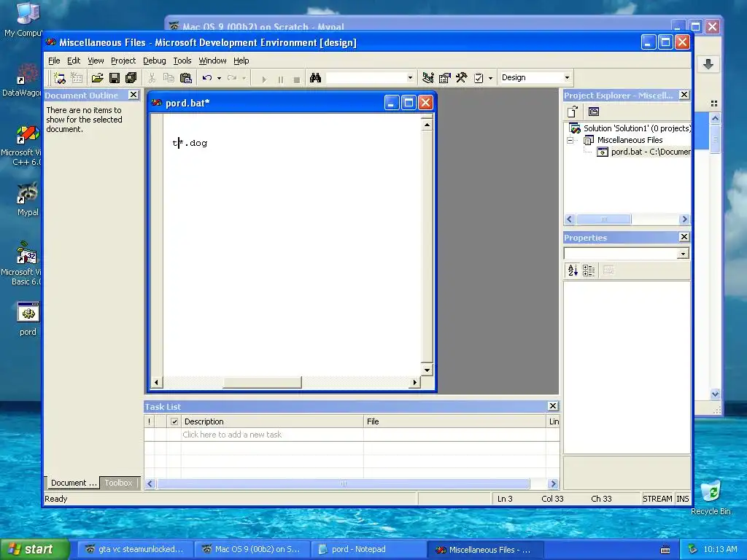Open the Toolbox hammer-and-wrench icon
Image resolution: width=747 pixels, height=560 pixels.
(x=461, y=78)
